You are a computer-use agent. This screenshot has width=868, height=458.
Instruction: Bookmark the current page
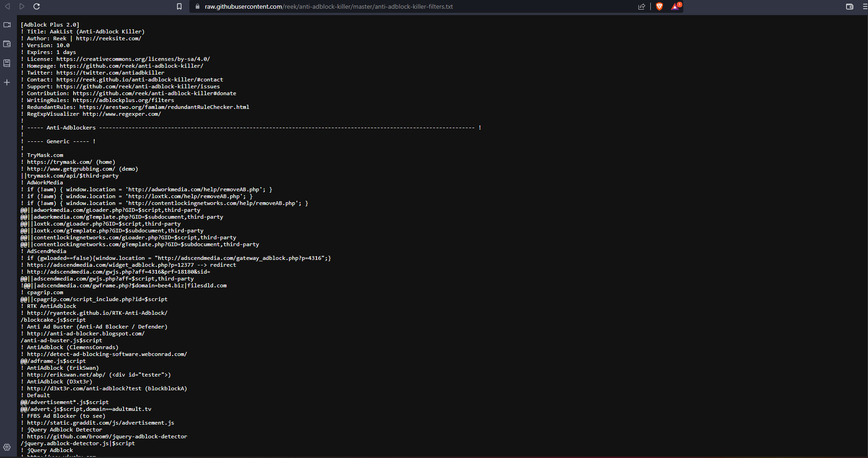coord(179,6)
